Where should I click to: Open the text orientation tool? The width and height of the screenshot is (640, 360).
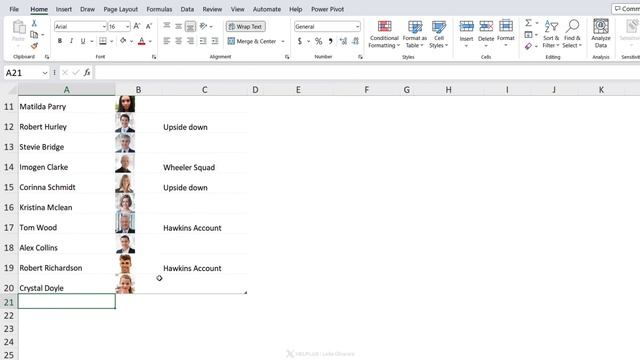203,26
